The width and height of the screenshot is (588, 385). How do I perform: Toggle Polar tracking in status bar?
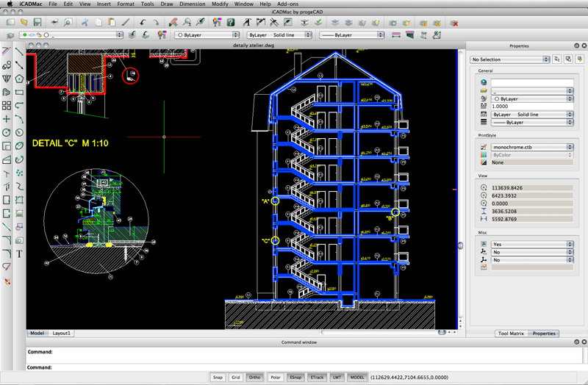(x=275, y=377)
